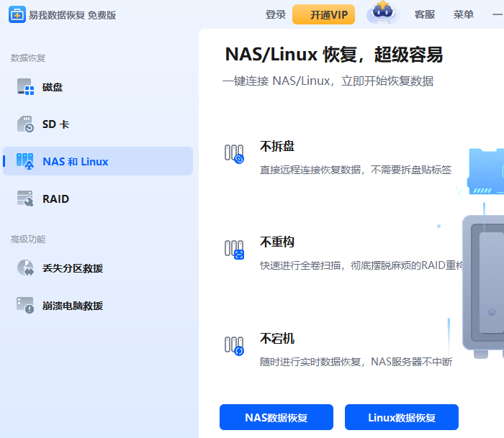Click the 不拆盘 feature icon
This screenshot has width=504, height=438.
(x=234, y=154)
